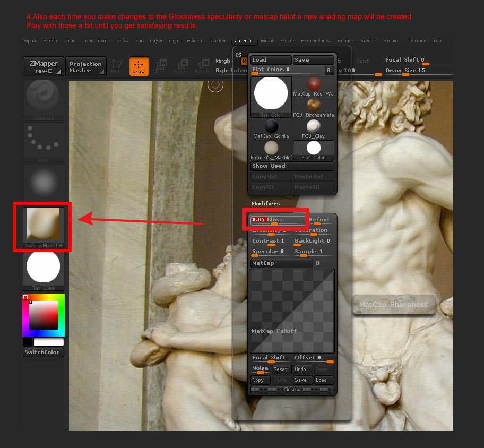The image size is (484, 448).
Task: Choose the FGJ_Clay material
Action: pyautogui.click(x=313, y=130)
